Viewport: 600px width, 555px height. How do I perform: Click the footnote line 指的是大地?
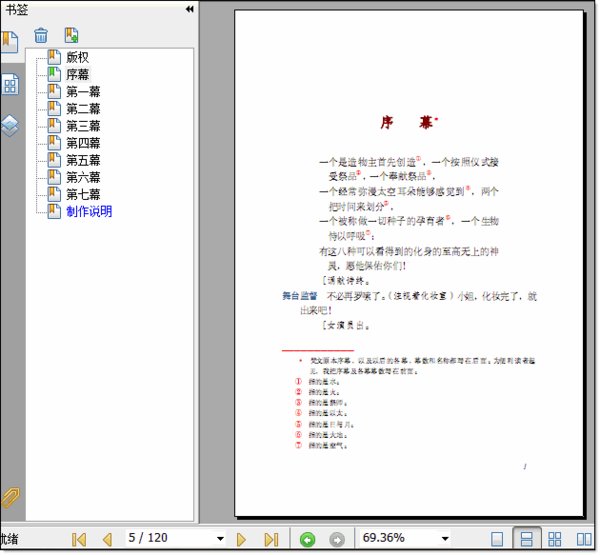[328, 435]
